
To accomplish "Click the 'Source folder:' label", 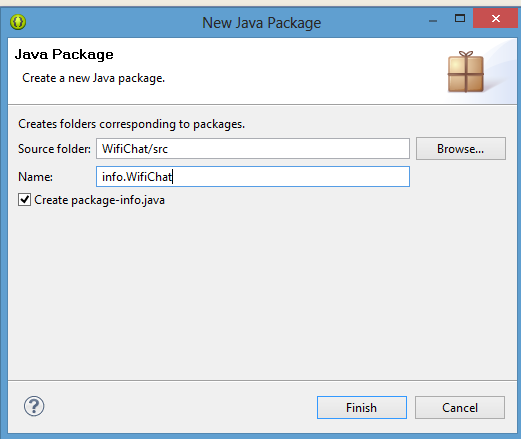I will tap(54, 149).
